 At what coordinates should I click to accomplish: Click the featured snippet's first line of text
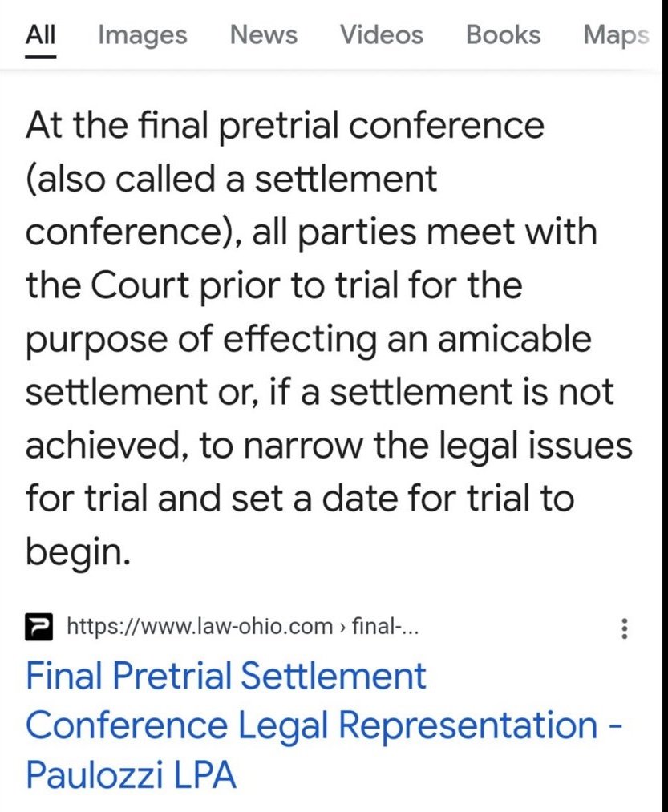[x=285, y=127]
